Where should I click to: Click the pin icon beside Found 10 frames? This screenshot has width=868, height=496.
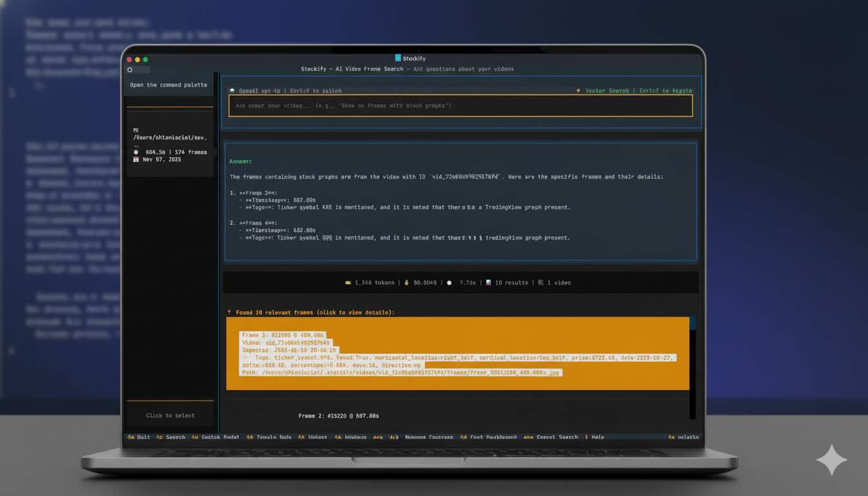pyautogui.click(x=229, y=313)
